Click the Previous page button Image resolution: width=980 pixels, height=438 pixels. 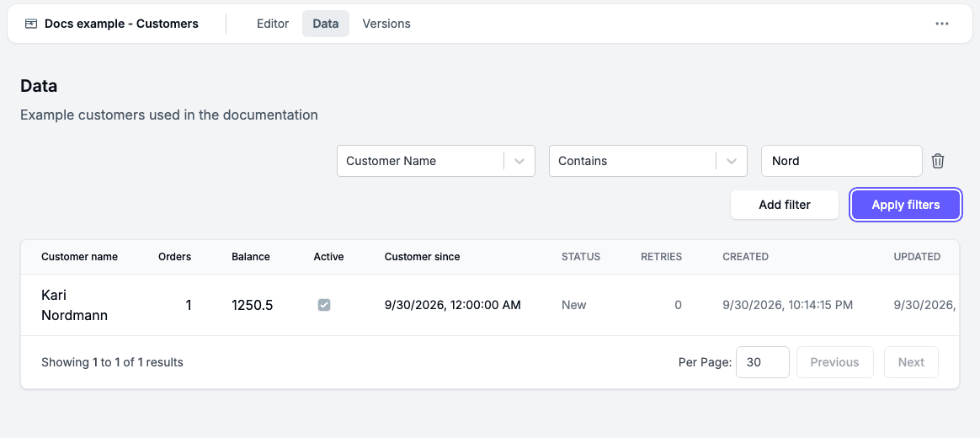tap(834, 362)
